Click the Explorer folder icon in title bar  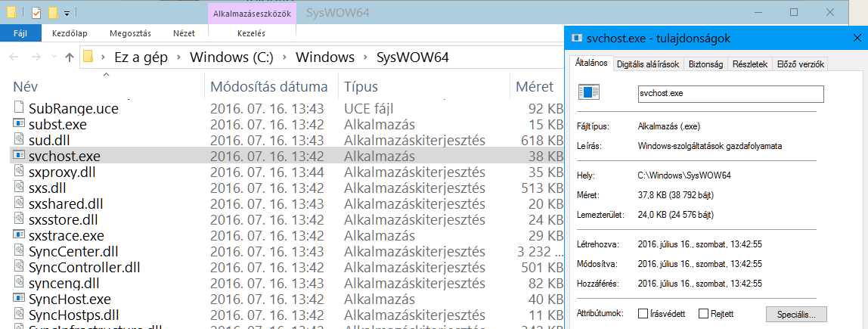click(x=11, y=11)
